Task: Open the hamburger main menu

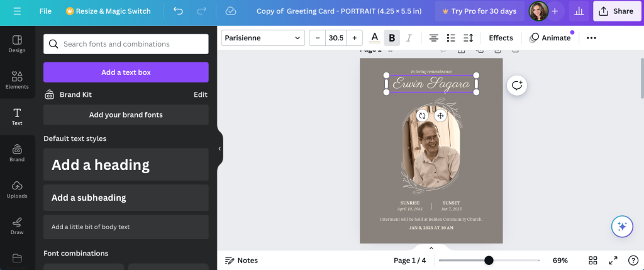Action: tap(17, 11)
